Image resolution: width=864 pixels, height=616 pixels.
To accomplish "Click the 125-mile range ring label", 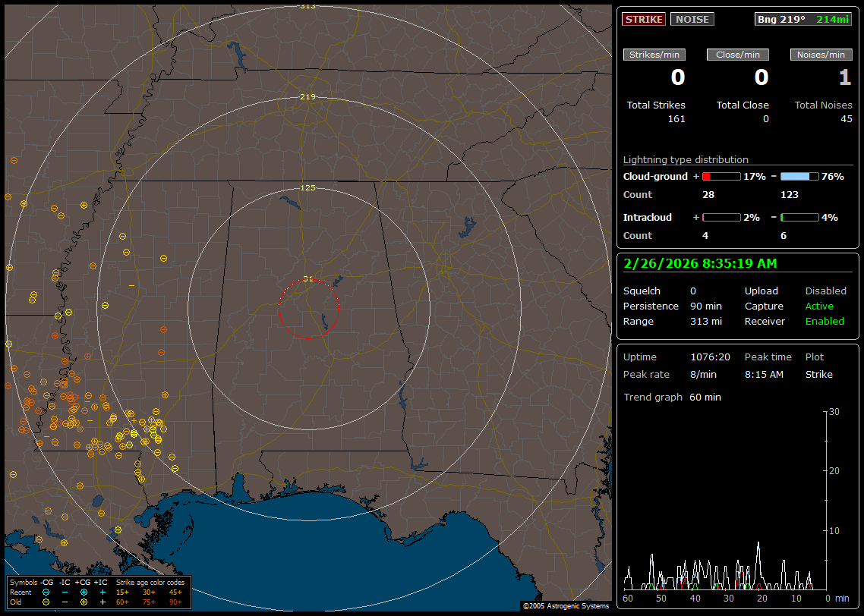I will point(307,187).
